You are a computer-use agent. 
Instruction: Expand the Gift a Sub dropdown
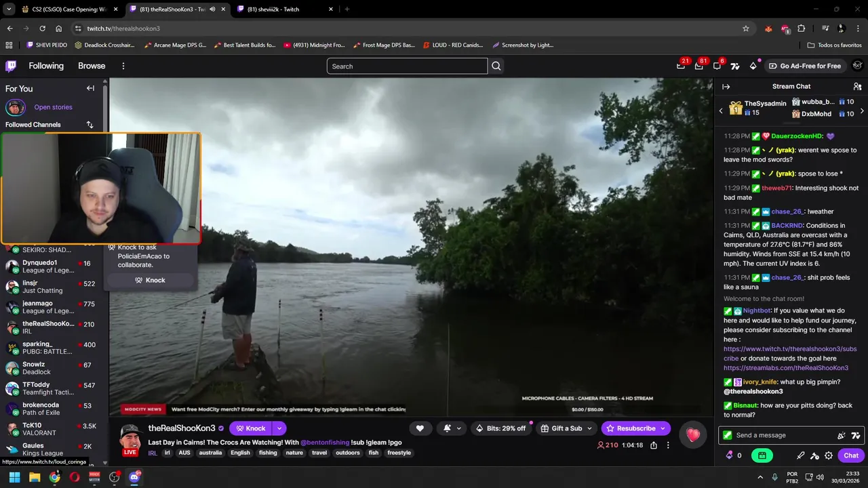click(589, 428)
